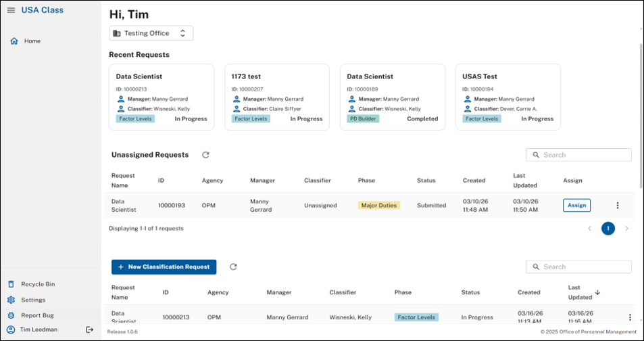Click Last Updated header in lower table

tap(580, 292)
